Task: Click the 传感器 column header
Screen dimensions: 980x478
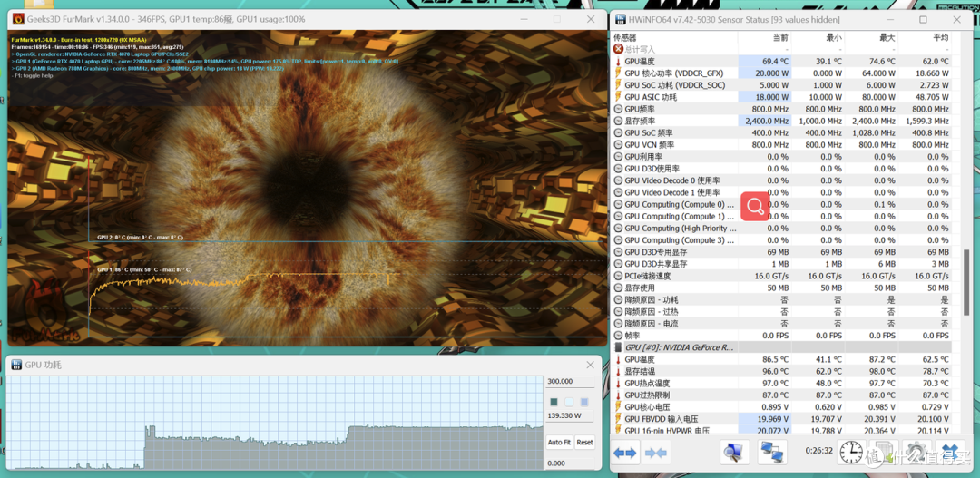Action: (x=625, y=37)
